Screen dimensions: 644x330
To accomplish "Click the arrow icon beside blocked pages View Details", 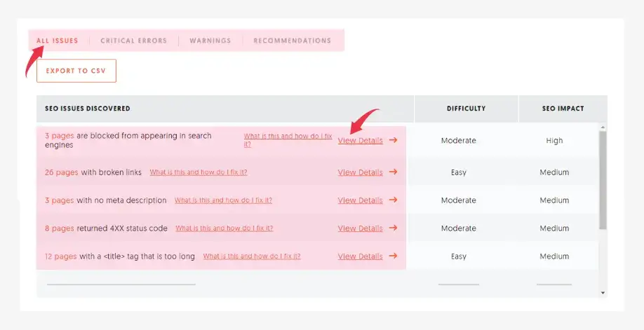I will 394,140.
